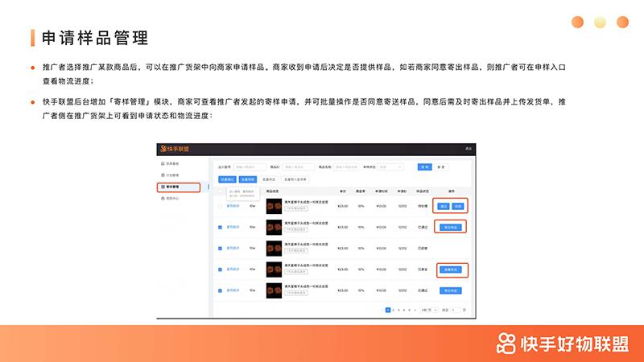Viewport: 644px width, 362px height.
Task: Click the 快手好物联盟 logo icon in the footer
Action: (506, 343)
